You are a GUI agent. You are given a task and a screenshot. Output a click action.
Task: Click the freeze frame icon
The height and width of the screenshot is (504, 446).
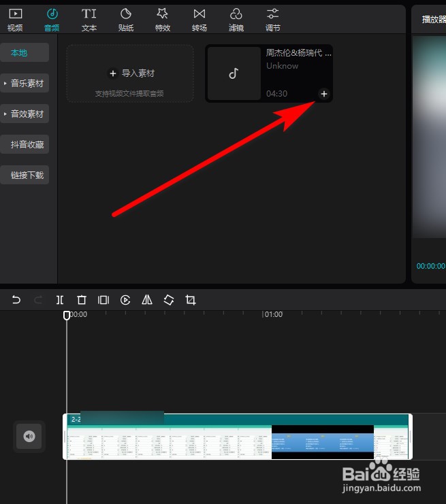pos(103,300)
